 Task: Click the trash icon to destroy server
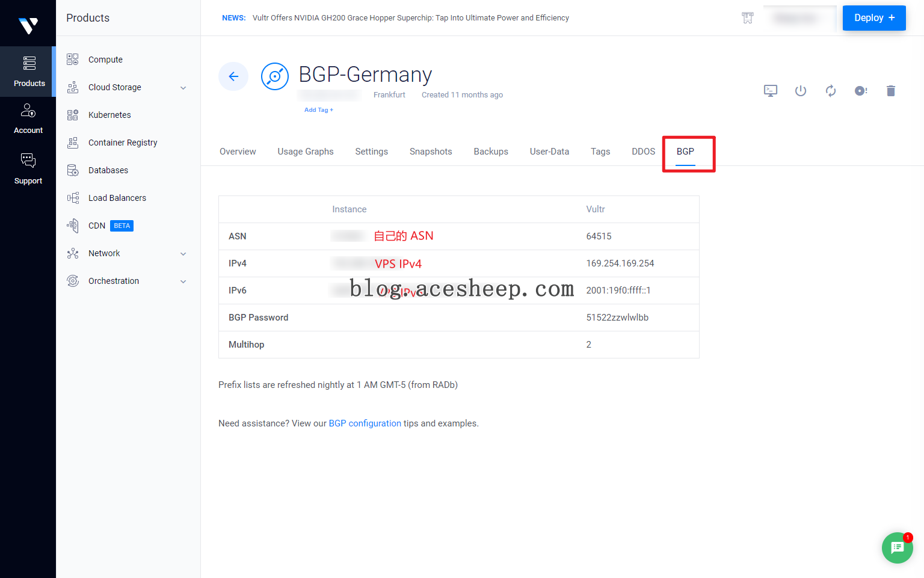pos(891,91)
